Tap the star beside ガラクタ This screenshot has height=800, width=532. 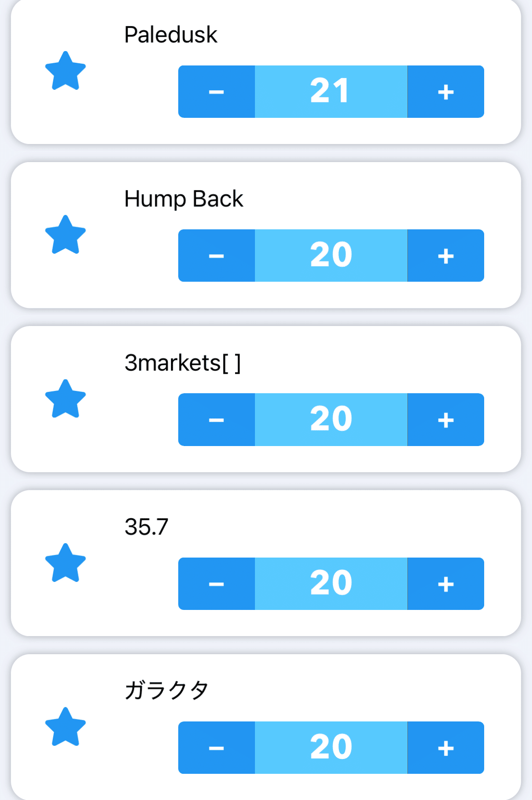[x=65, y=727]
